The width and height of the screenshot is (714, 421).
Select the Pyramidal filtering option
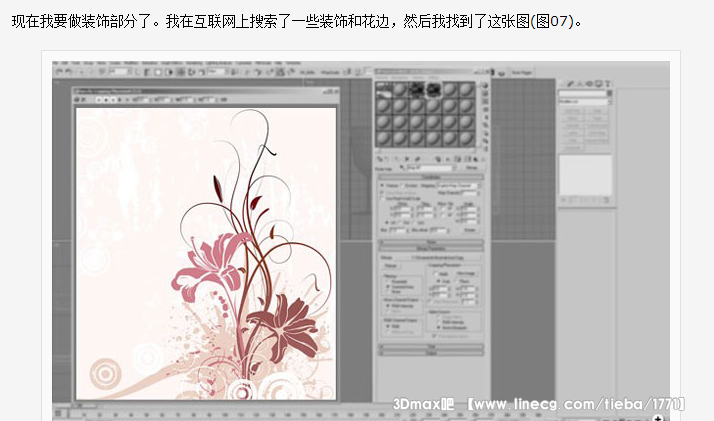[x=388, y=282]
